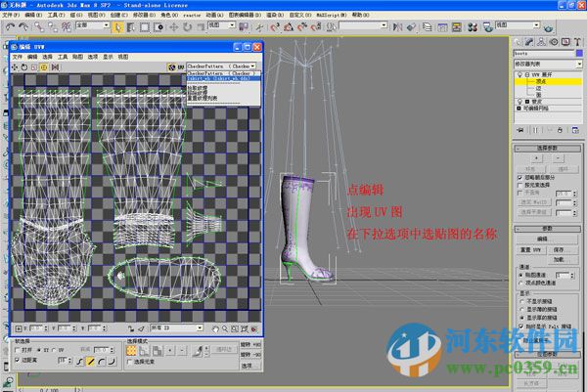Image resolution: width=587 pixels, height=392 pixels.
Task: Click the Quick Render teapot icon
Action: 548,28
